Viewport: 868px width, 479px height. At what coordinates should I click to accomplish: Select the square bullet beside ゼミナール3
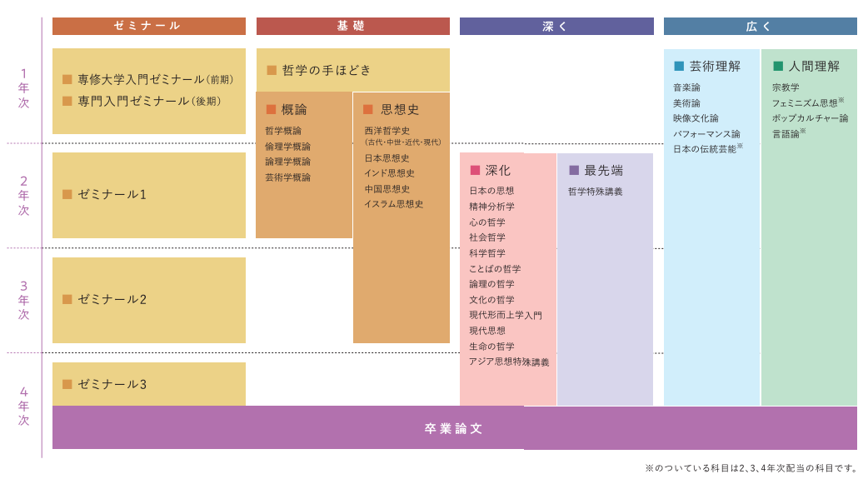67,384
